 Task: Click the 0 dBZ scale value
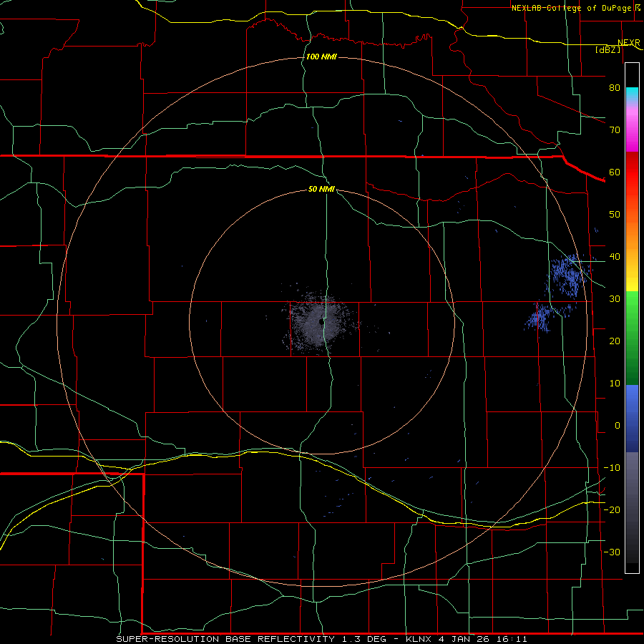pyautogui.click(x=618, y=426)
